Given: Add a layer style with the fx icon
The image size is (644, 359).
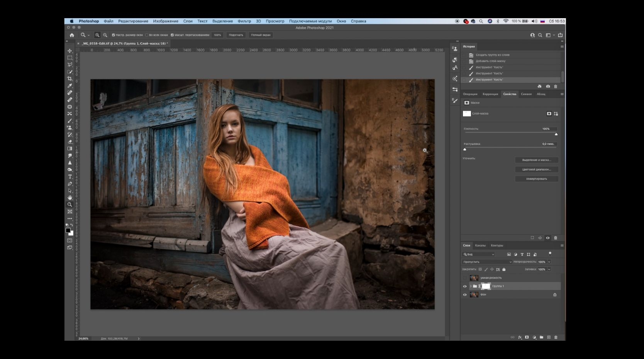Looking at the screenshot, I should point(520,337).
